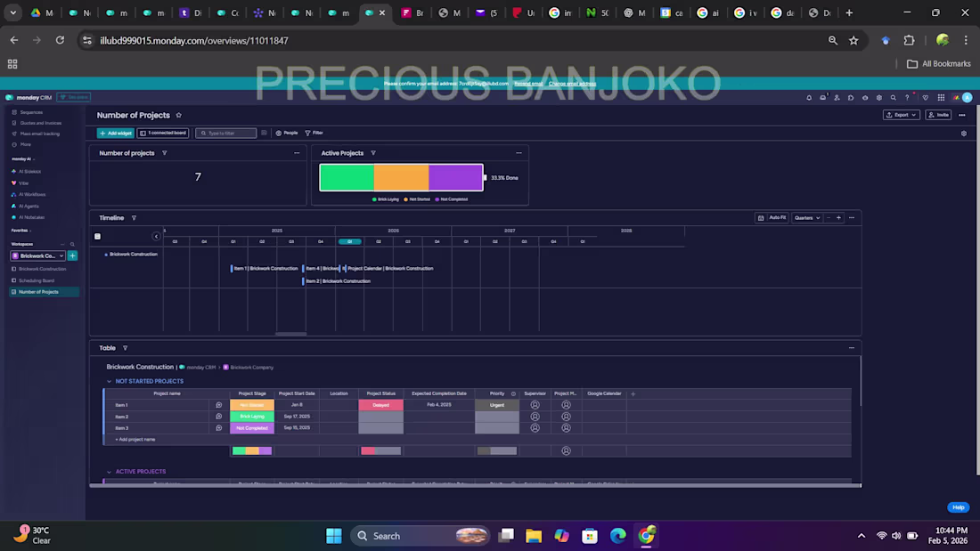
Task: Click Add project name row
Action: click(x=135, y=439)
